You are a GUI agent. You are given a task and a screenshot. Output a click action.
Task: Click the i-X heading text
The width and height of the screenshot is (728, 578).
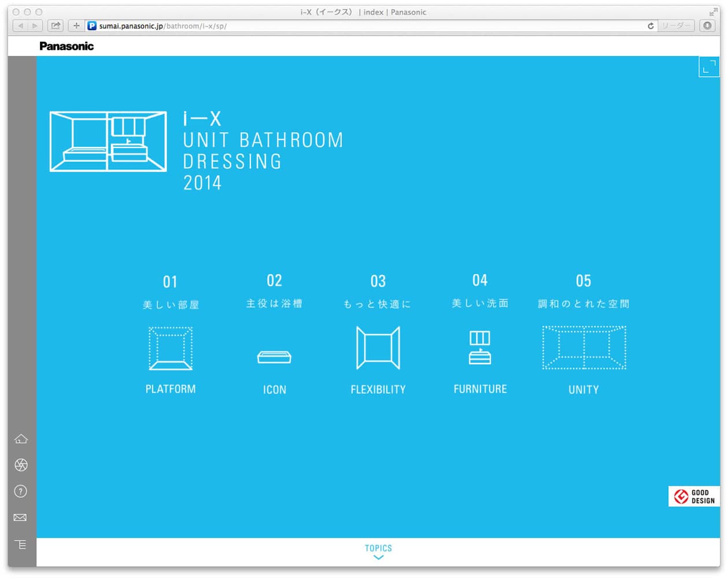[202, 119]
